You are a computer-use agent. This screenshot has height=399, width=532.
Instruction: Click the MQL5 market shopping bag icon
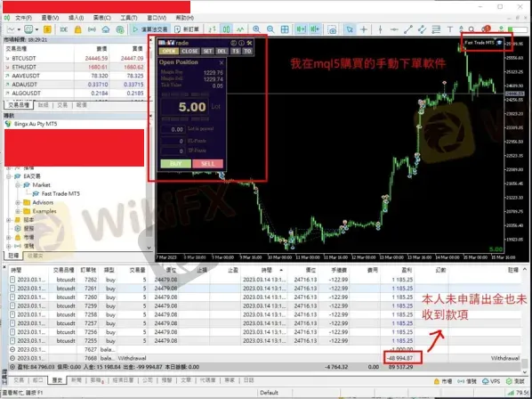[78, 29]
